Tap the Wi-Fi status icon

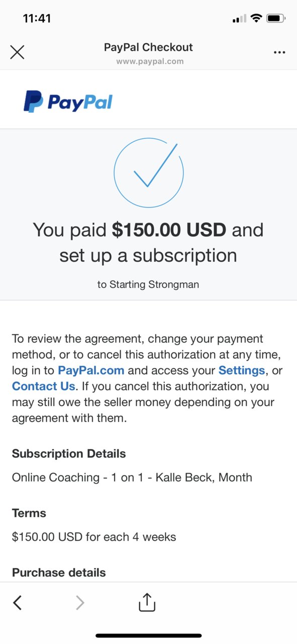(x=256, y=19)
